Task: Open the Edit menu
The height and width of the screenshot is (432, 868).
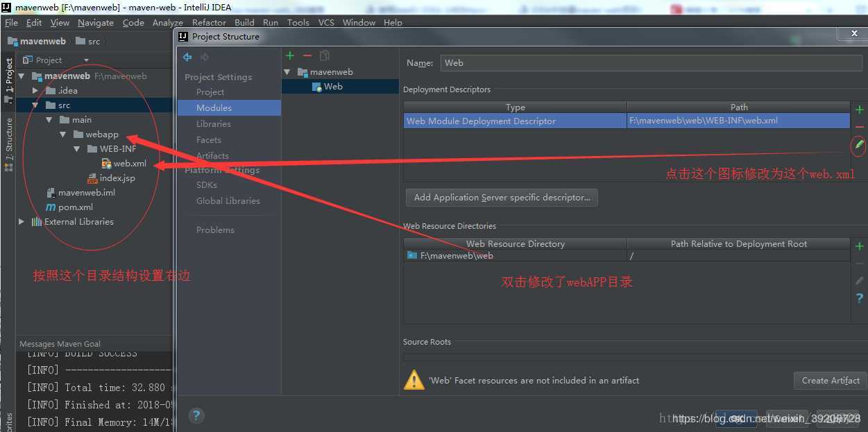Action: (x=34, y=22)
